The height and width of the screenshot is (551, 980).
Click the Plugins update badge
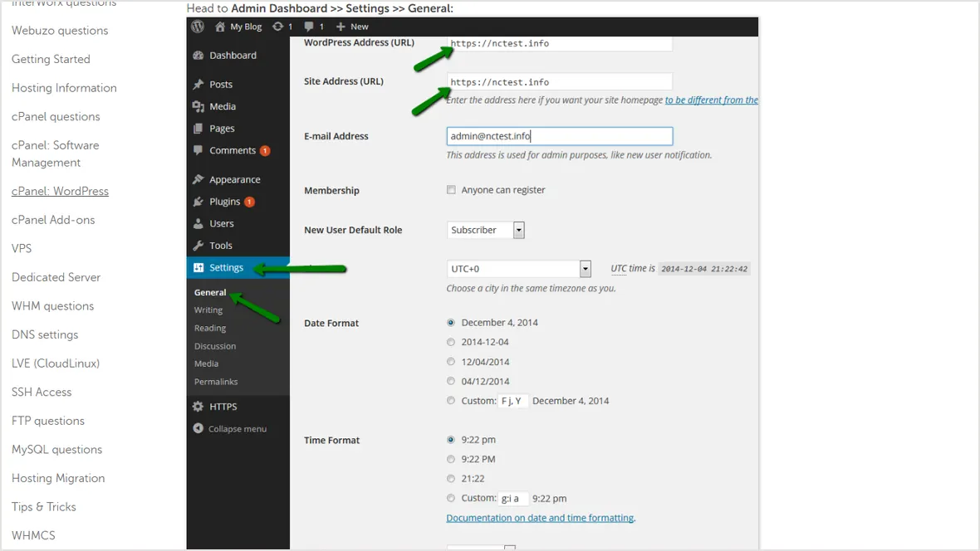[x=249, y=201]
